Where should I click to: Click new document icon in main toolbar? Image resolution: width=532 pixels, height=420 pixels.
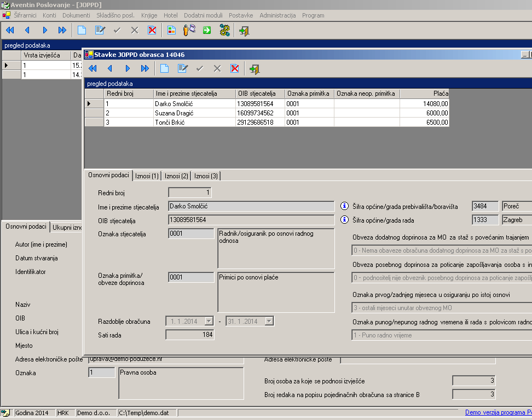[82, 31]
